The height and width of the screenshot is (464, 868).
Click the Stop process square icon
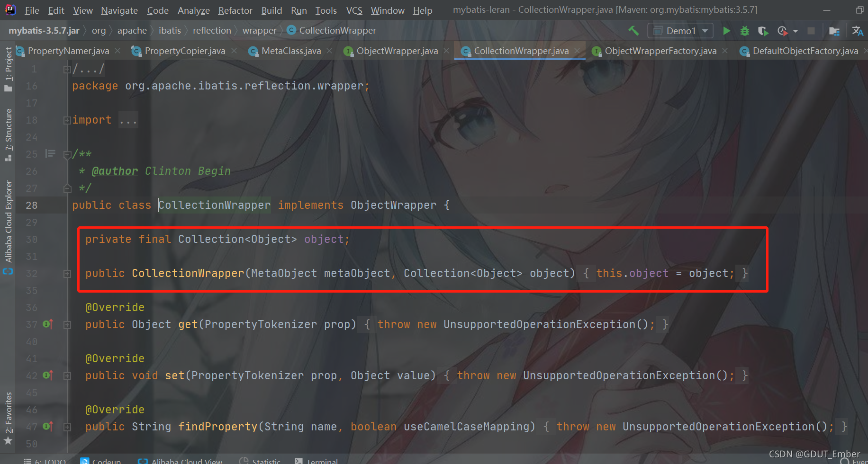tap(811, 31)
